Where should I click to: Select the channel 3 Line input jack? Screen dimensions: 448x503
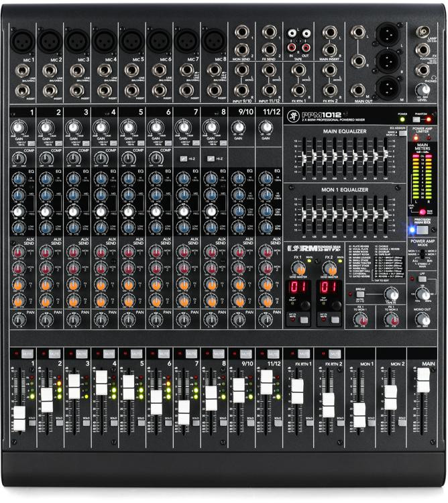pos(77,71)
